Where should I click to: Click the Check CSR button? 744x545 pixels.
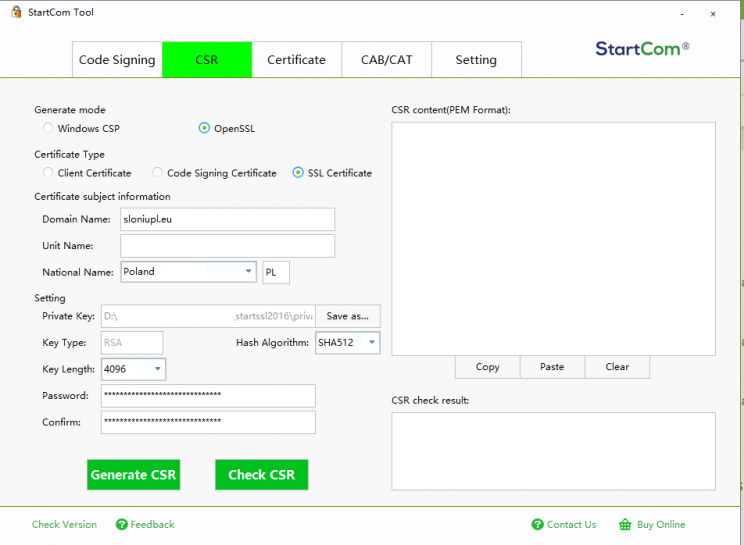tap(261, 474)
